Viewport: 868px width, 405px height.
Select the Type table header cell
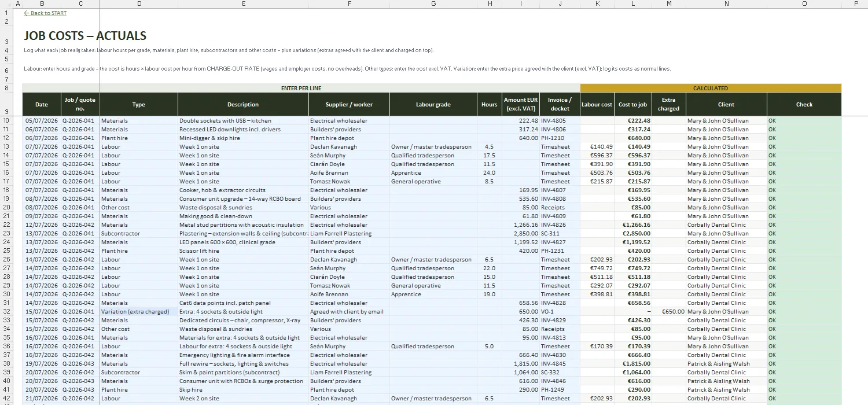[139, 105]
